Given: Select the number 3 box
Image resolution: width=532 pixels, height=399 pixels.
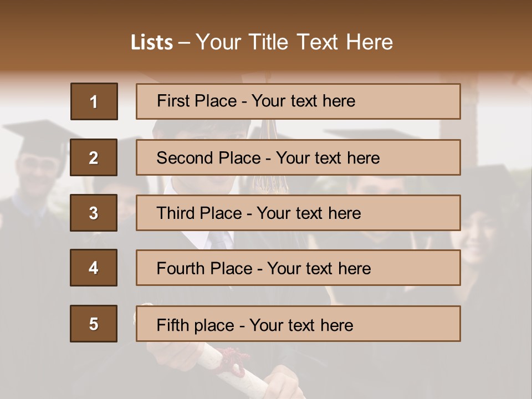Looking at the screenshot, I should [x=94, y=213].
